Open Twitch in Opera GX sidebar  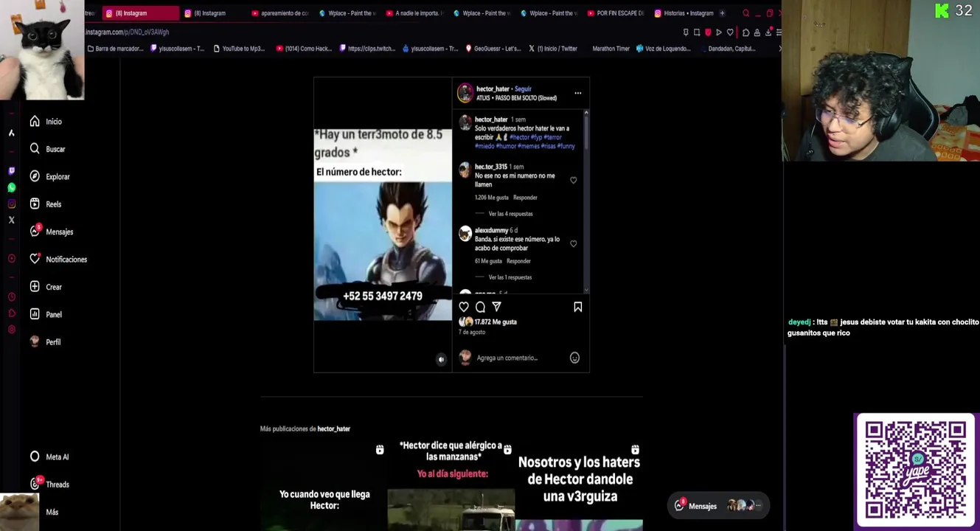point(11,171)
